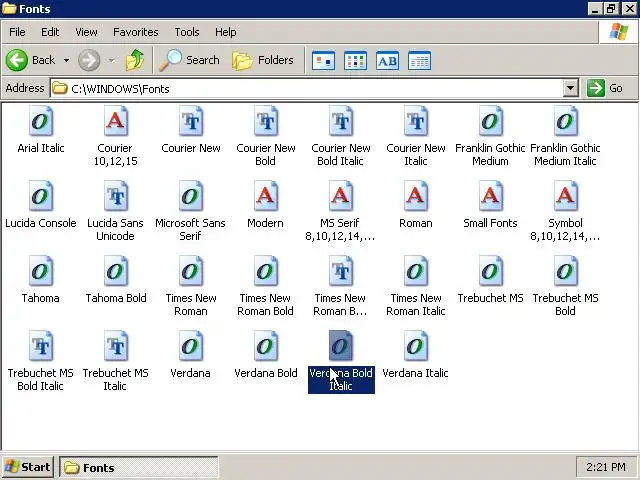This screenshot has width=640, height=480.
Task: Open the Edit menu
Action: [x=50, y=32]
